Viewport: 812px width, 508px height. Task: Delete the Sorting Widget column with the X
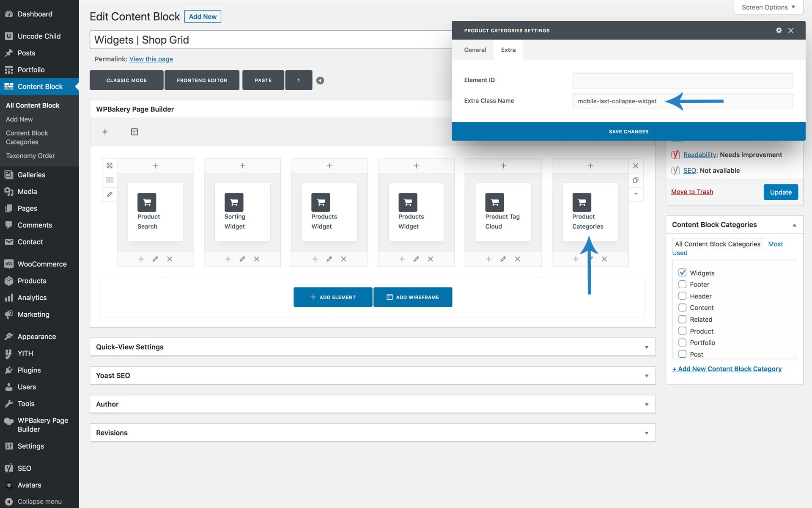coord(256,259)
